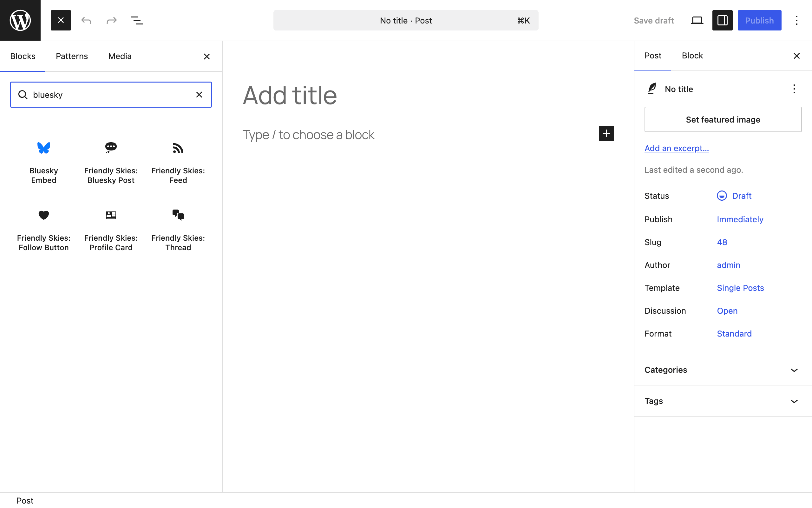Image resolution: width=812 pixels, height=508 pixels.
Task: Clear the bluesky search text
Action: [x=199, y=94]
